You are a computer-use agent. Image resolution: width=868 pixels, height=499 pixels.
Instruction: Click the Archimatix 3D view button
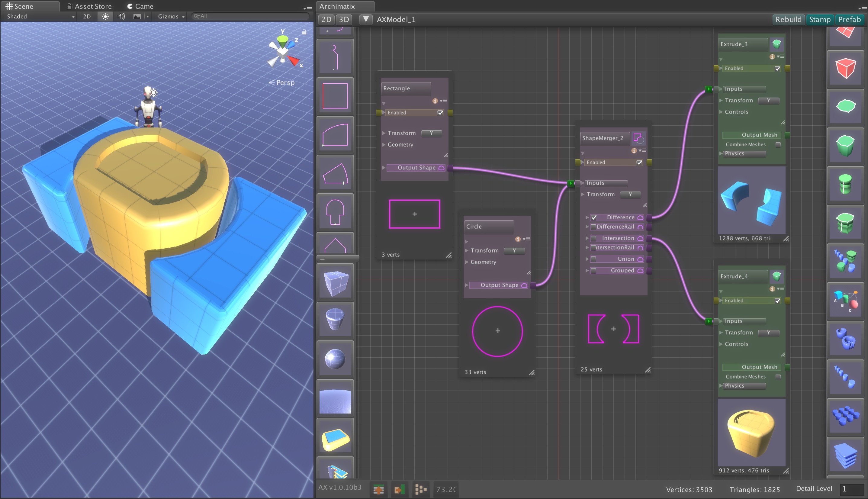[344, 20]
